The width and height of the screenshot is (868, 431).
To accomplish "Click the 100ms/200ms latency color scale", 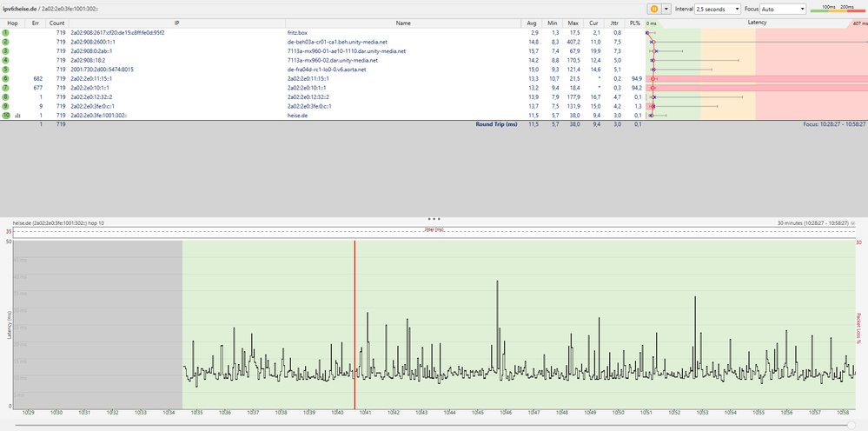I will pyautogui.click(x=836, y=8).
